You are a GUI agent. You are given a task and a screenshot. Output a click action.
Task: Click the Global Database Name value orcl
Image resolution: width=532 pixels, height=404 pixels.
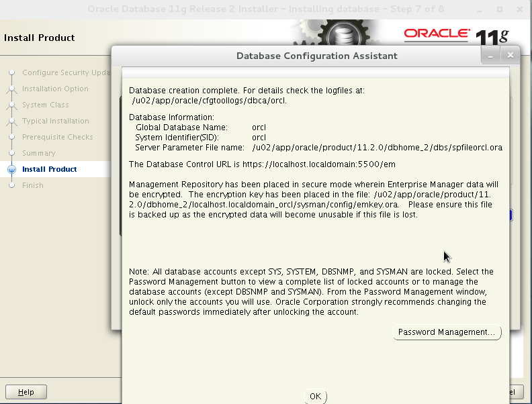259,128
